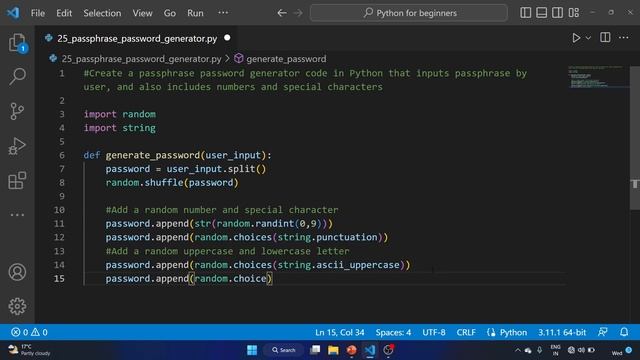
Task: Run Python file with play button
Action: coord(576,38)
